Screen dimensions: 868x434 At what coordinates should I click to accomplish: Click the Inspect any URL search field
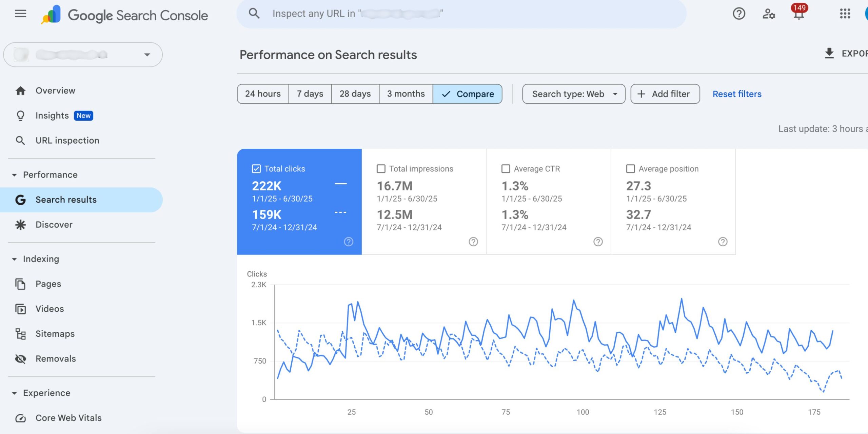click(x=461, y=14)
